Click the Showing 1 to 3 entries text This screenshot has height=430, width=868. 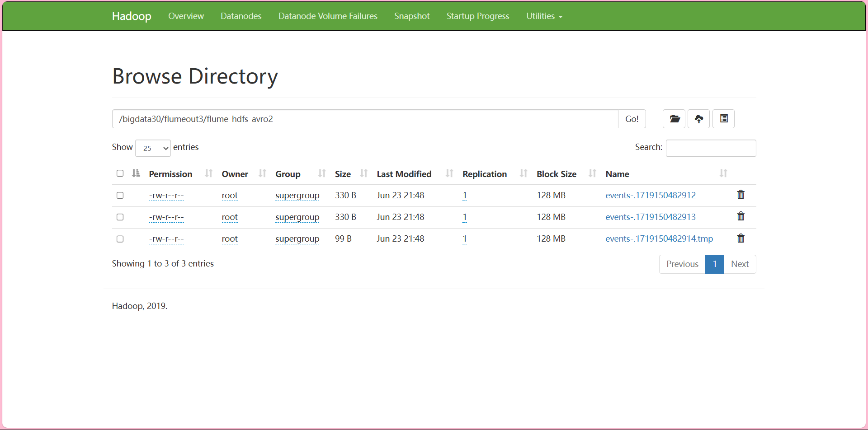[163, 263]
